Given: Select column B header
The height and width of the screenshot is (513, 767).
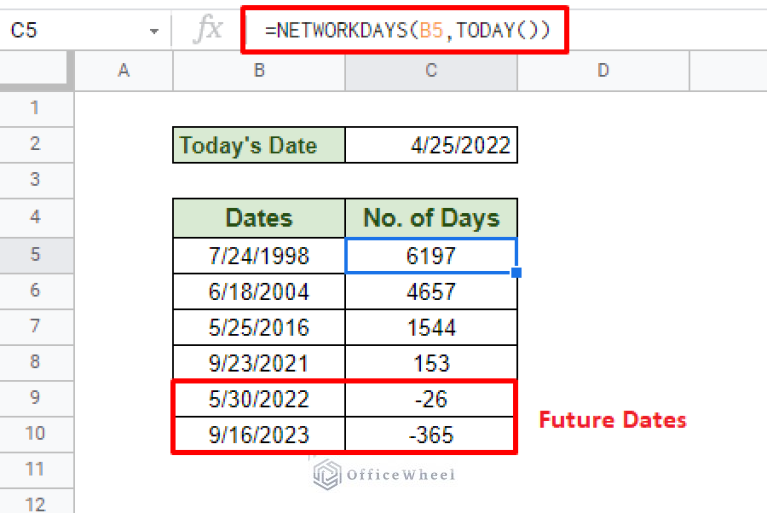Looking at the screenshot, I should 259,70.
